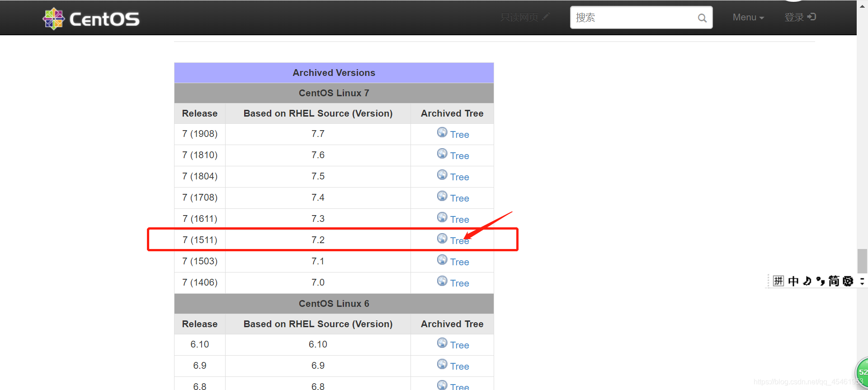Open the Tree link for 7 (1611)
The width and height of the screenshot is (868, 390).
tap(459, 220)
